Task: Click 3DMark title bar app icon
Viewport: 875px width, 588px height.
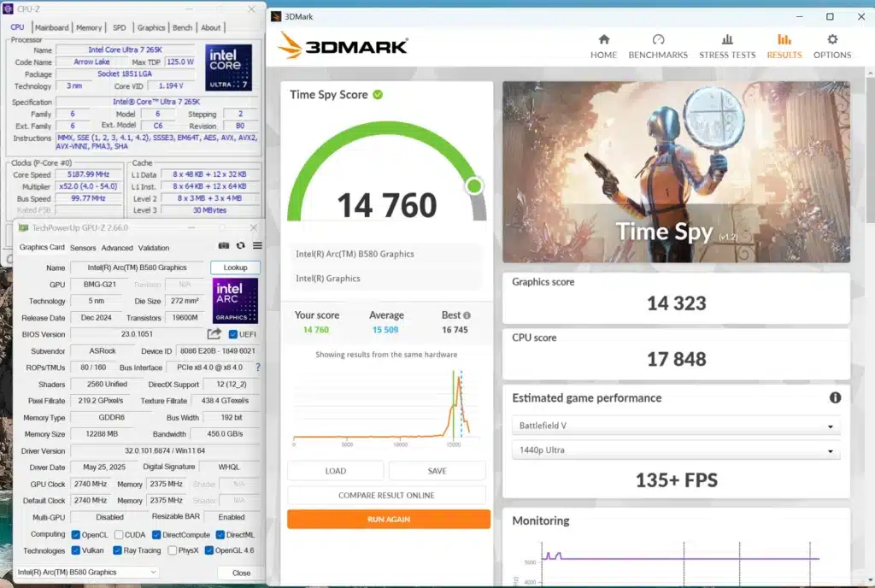Action: point(276,17)
